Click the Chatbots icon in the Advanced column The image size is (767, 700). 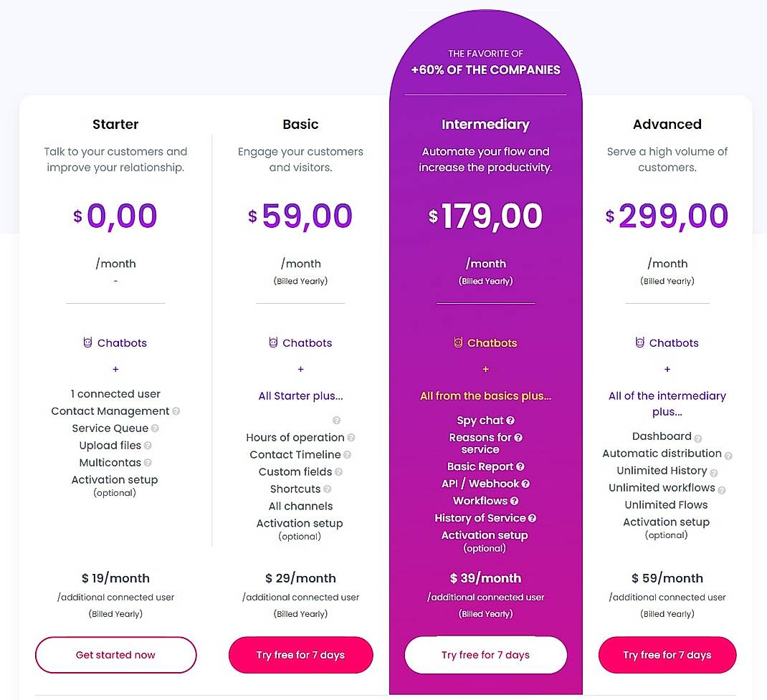[x=639, y=342]
